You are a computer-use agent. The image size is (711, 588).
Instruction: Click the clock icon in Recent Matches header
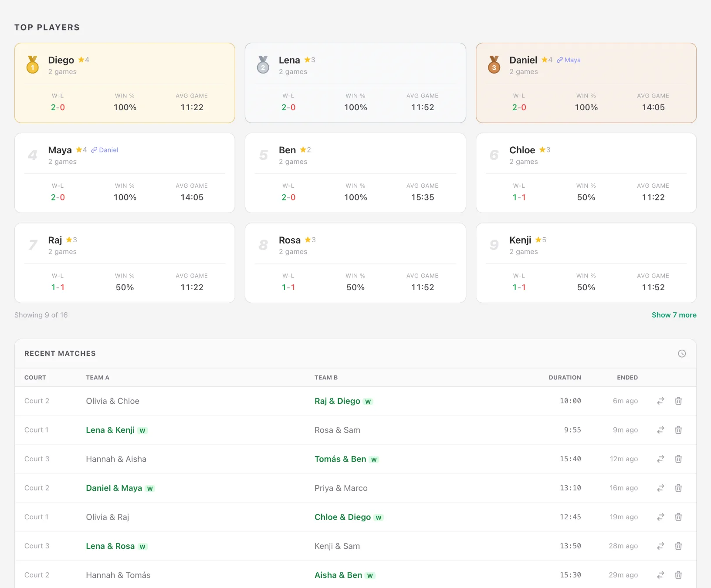(x=682, y=354)
